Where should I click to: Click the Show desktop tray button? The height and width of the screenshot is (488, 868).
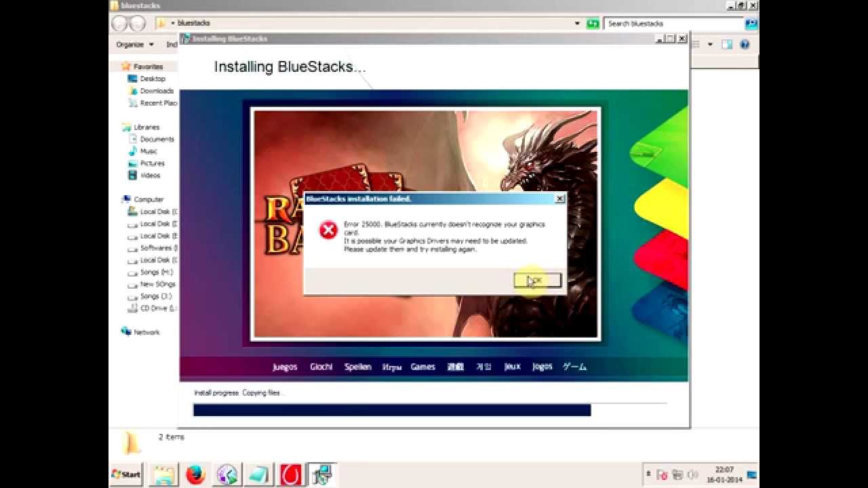pos(751,474)
